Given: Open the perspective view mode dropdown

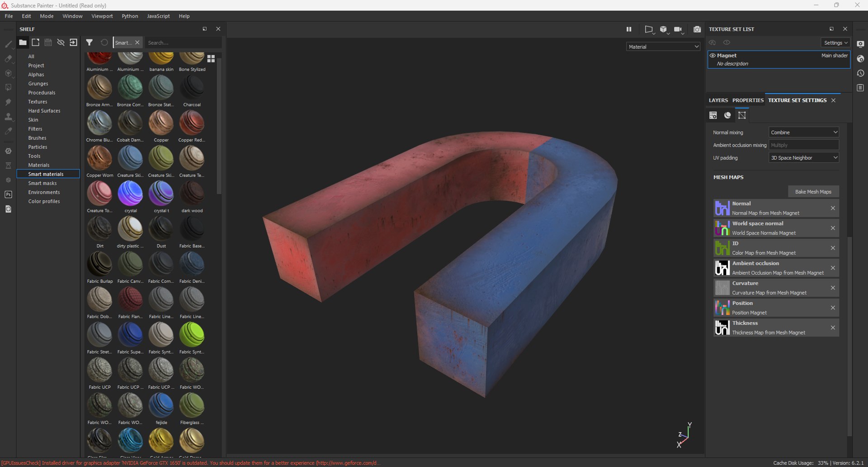Looking at the screenshot, I should [x=649, y=29].
